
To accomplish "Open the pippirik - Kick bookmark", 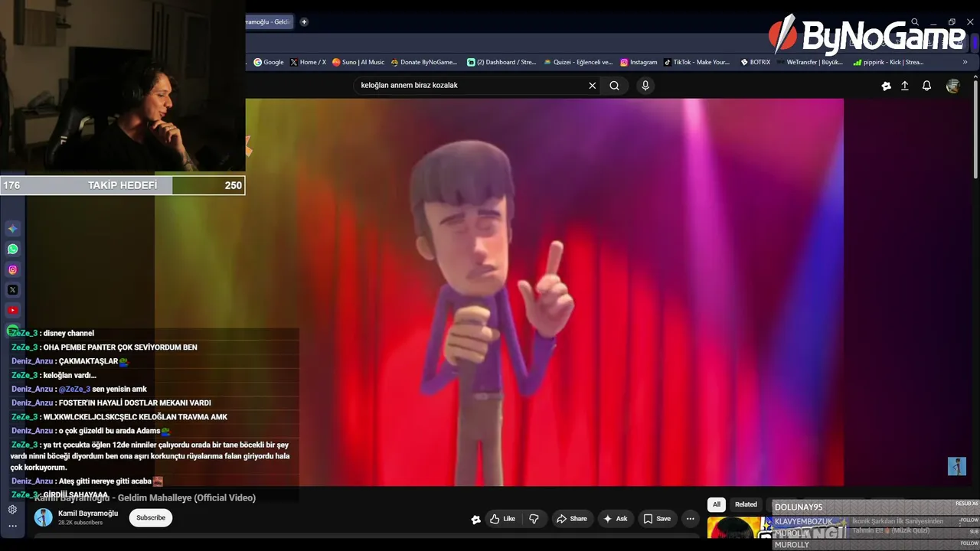I will pos(888,63).
